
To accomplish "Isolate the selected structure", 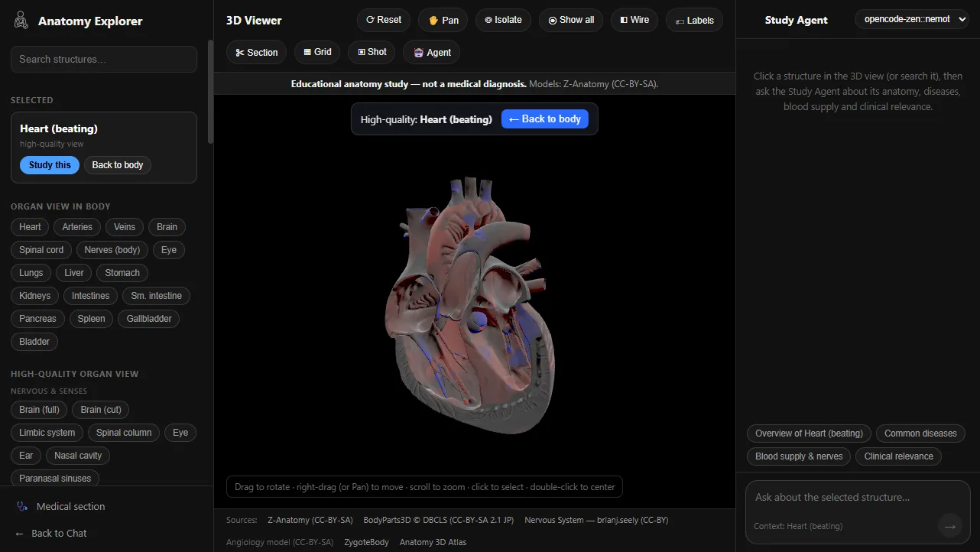I will pos(504,20).
